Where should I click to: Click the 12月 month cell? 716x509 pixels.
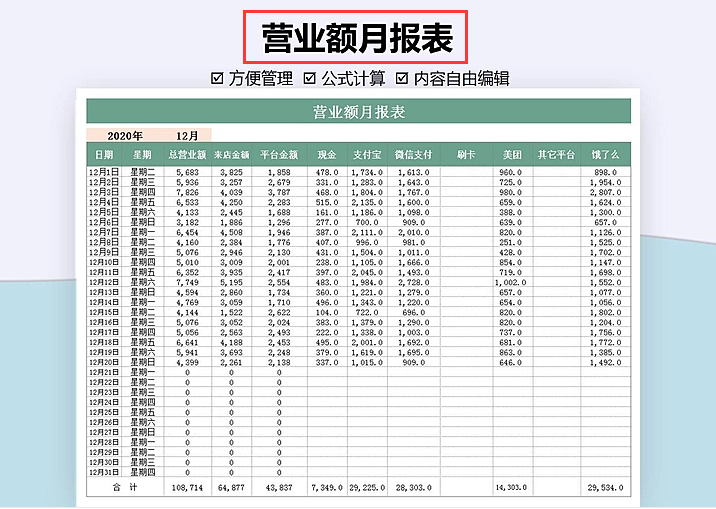click(187, 136)
